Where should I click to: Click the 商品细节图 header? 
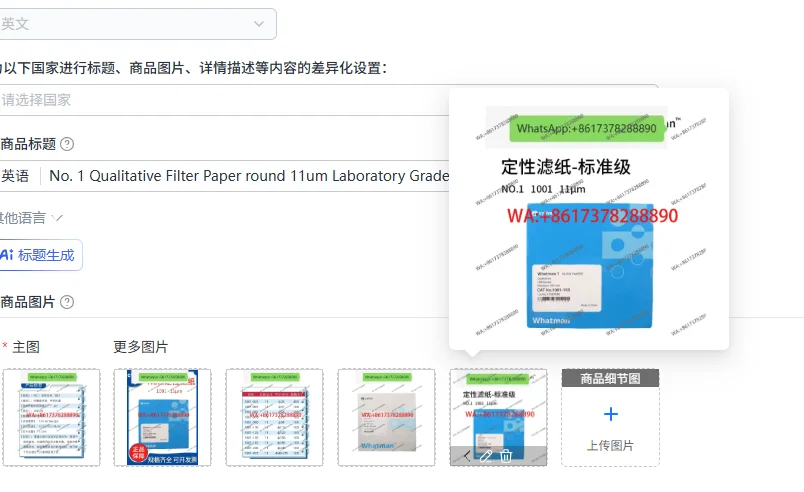click(x=610, y=378)
